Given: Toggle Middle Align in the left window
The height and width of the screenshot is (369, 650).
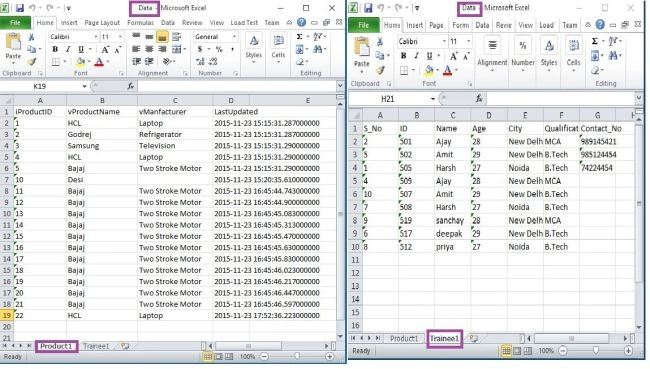Looking at the screenshot, I should (x=149, y=37).
